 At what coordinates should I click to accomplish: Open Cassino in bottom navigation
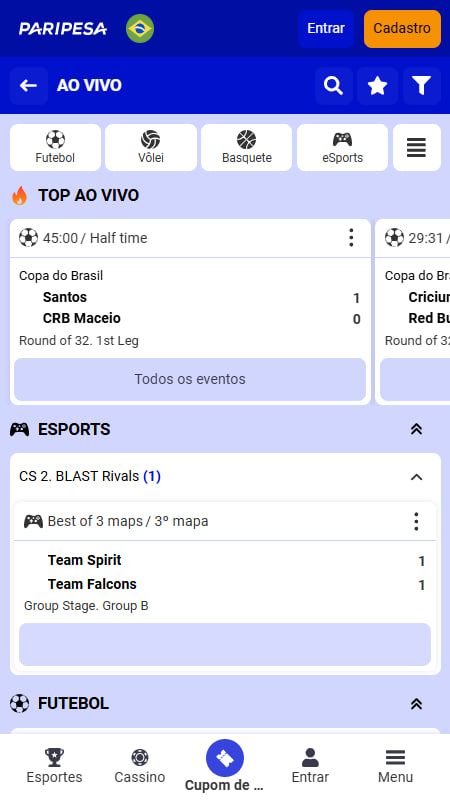[140, 766]
